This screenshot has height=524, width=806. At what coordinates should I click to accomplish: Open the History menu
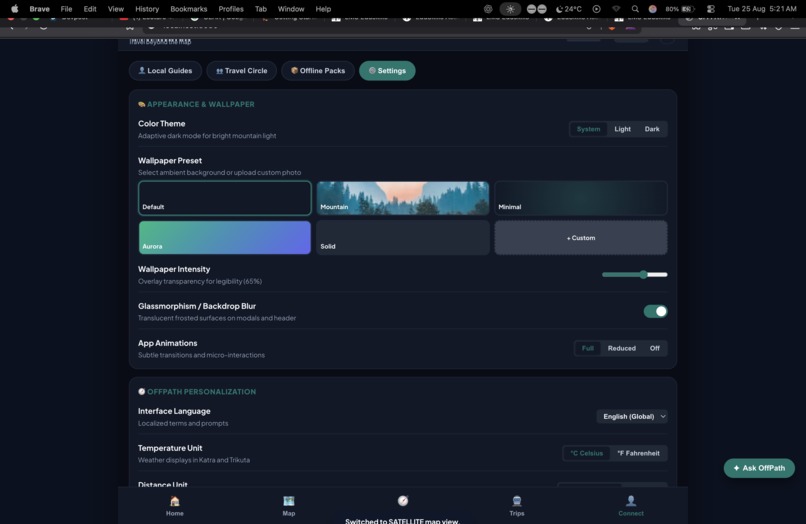tap(147, 9)
